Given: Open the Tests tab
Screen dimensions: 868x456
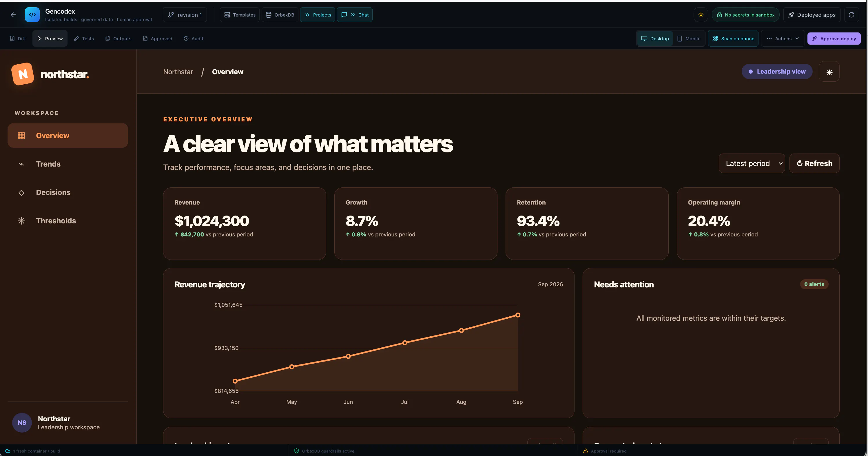Looking at the screenshot, I should click(x=84, y=39).
